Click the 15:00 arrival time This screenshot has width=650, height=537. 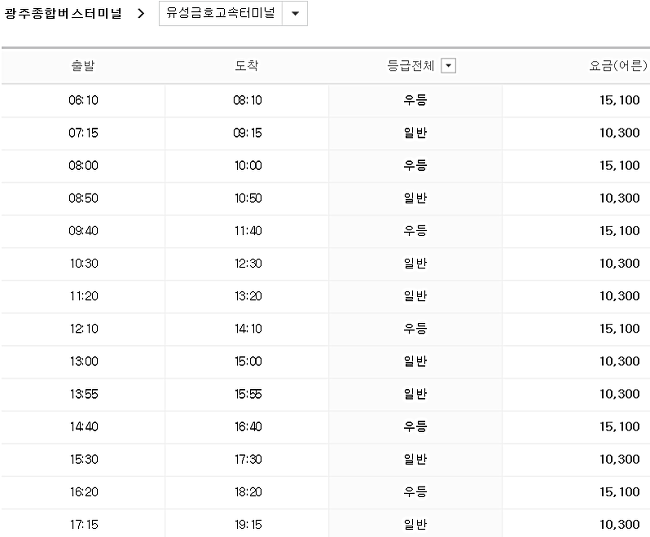pos(248,361)
